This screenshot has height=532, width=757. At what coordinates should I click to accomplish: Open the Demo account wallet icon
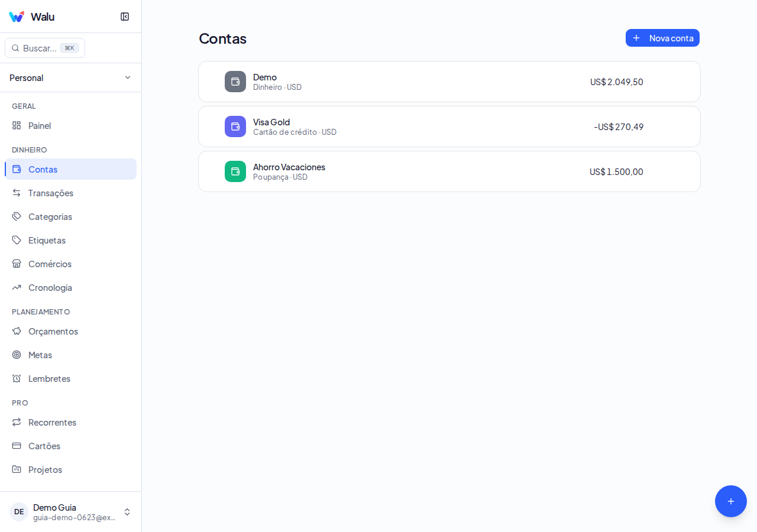[235, 82]
